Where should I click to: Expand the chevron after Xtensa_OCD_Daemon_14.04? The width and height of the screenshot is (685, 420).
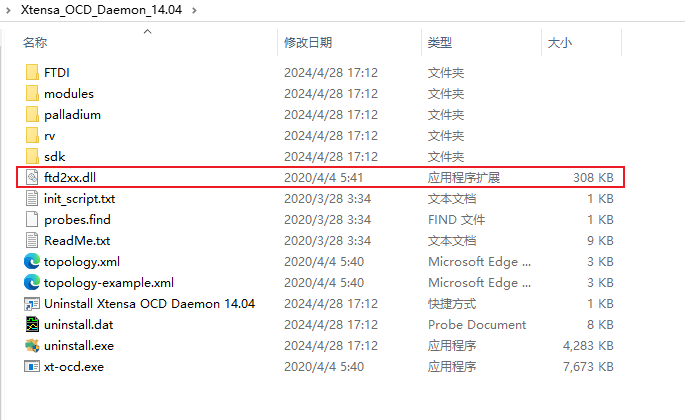click(194, 10)
